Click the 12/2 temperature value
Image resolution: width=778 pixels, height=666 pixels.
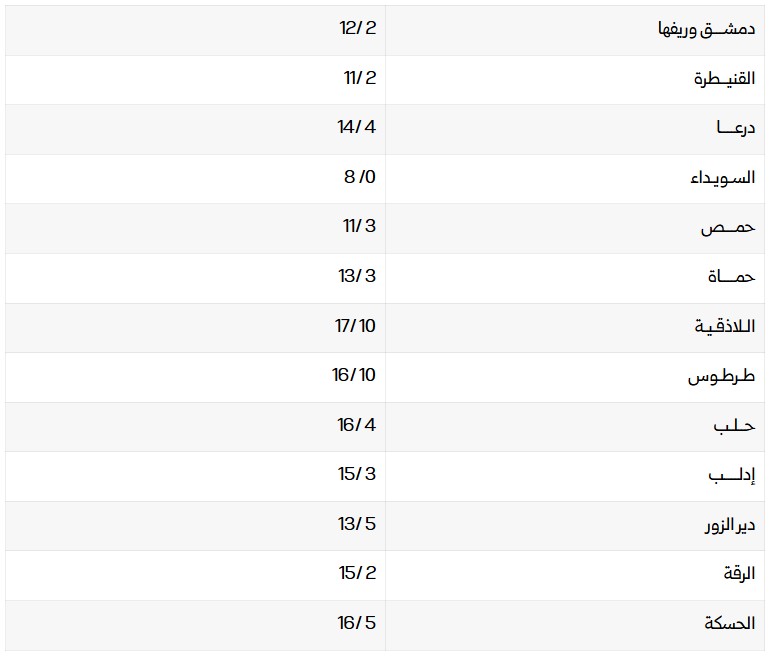pos(358,27)
